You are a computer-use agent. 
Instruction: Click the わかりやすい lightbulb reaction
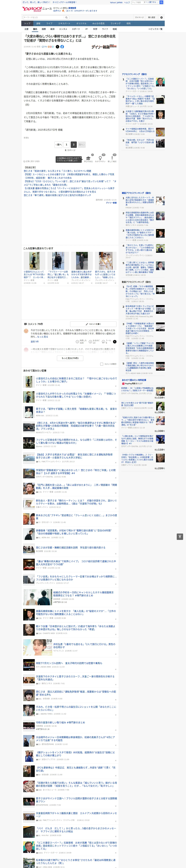point(100,158)
